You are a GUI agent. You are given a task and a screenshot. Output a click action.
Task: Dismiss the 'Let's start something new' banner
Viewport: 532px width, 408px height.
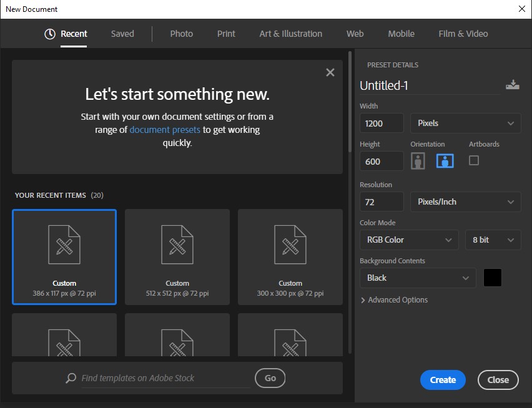point(330,72)
